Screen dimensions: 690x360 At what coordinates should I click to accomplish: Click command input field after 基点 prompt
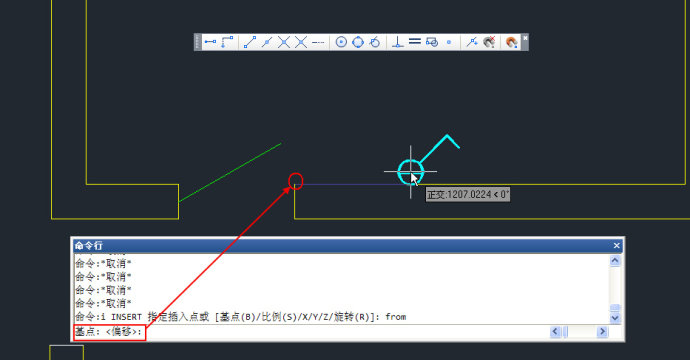[345, 332]
